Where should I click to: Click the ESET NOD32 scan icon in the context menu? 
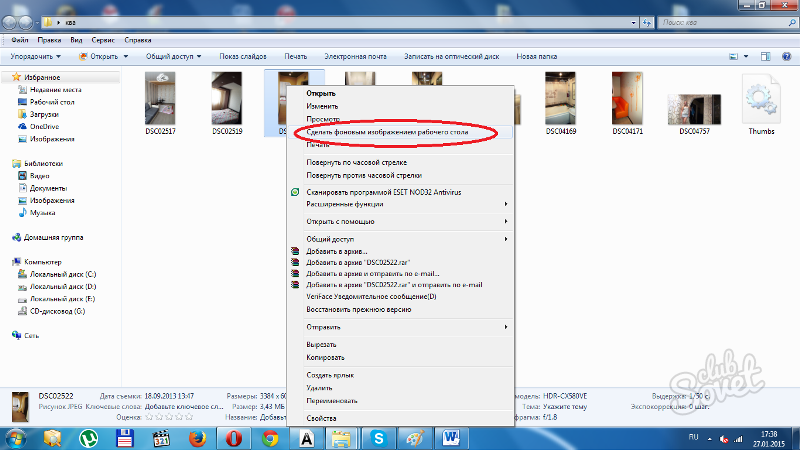(294, 191)
